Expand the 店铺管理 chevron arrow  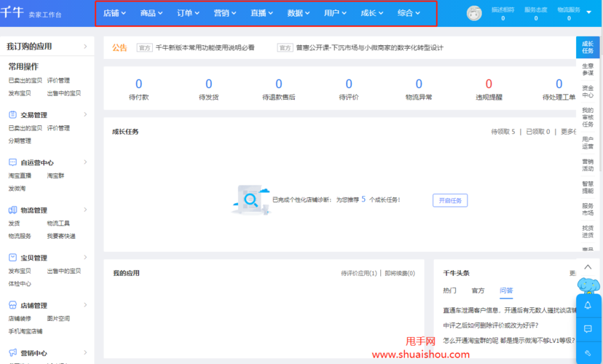click(85, 305)
